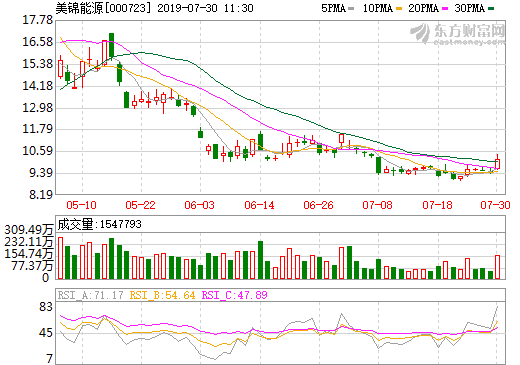Image resolution: width=520 pixels, height=365 pixels.
Task: Select the 07-18 date label
Action: (x=437, y=205)
